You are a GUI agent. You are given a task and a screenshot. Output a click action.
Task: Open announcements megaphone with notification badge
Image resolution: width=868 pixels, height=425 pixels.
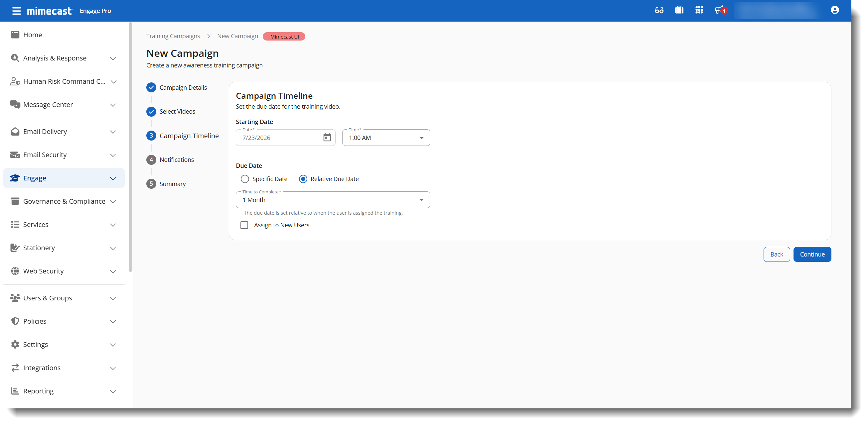tap(720, 10)
